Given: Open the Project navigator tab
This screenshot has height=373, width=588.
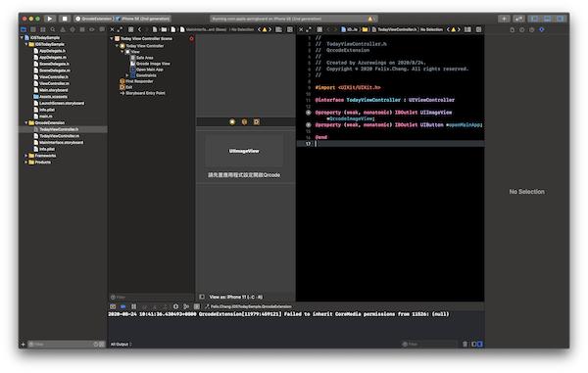Looking at the screenshot, I should click(x=24, y=29).
